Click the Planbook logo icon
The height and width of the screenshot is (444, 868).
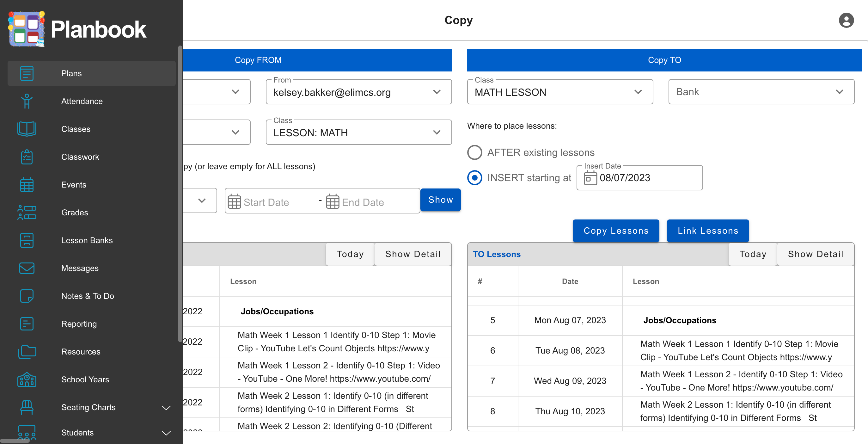point(26,29)
